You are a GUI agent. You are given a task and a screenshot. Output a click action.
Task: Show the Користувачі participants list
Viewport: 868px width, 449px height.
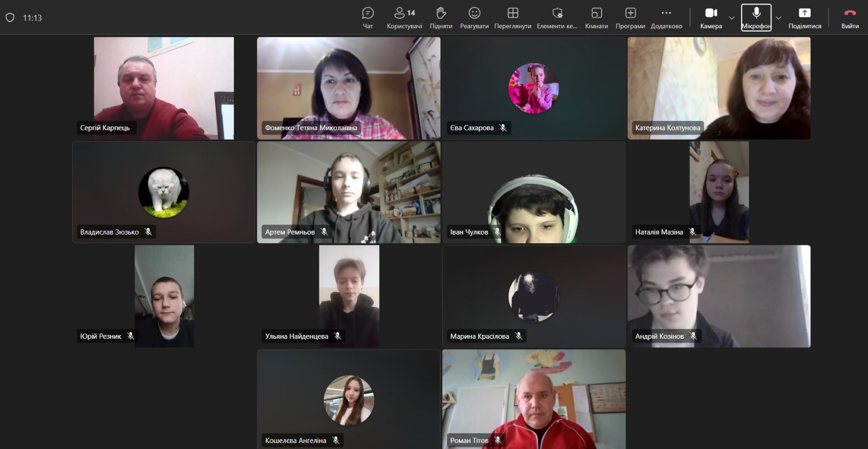click(x=404, y=17)
